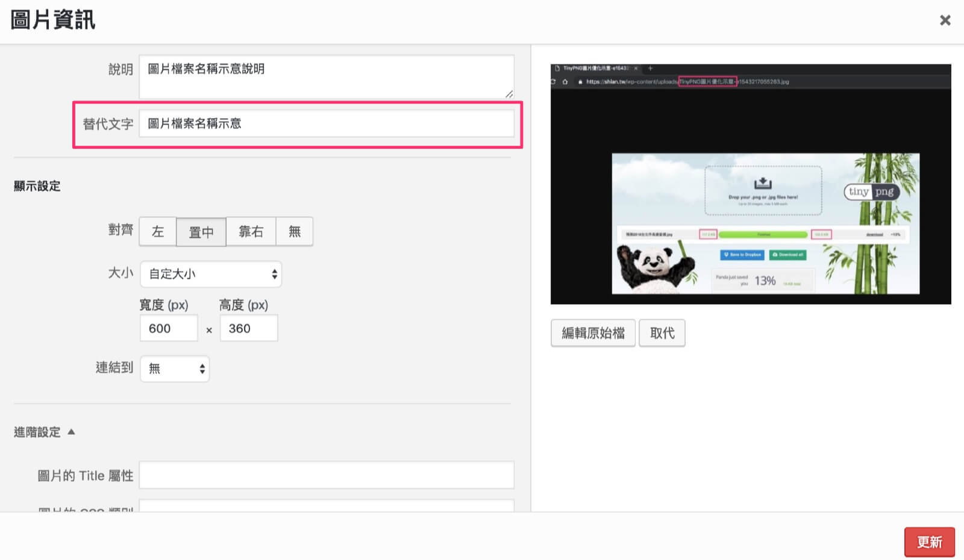This screenshot has height=560, width=964.
Task: Click the 寬度 width field showing 600
Action: (x=169, y=328)
